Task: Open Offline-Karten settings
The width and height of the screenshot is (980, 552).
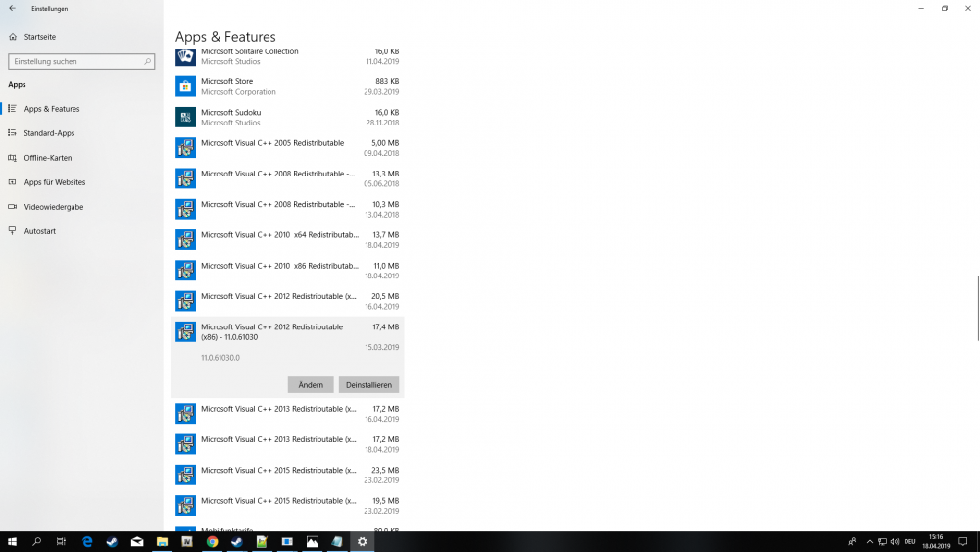Action: (82, 158)
